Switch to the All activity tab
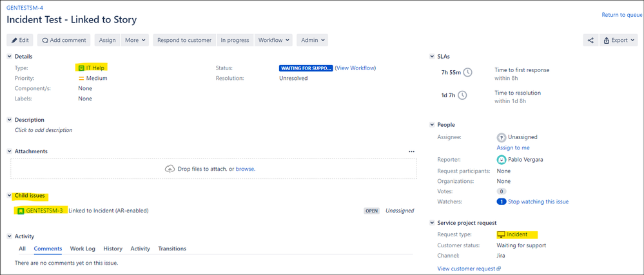The height and width of the screenshot is (275, 644). click(22, 249)
